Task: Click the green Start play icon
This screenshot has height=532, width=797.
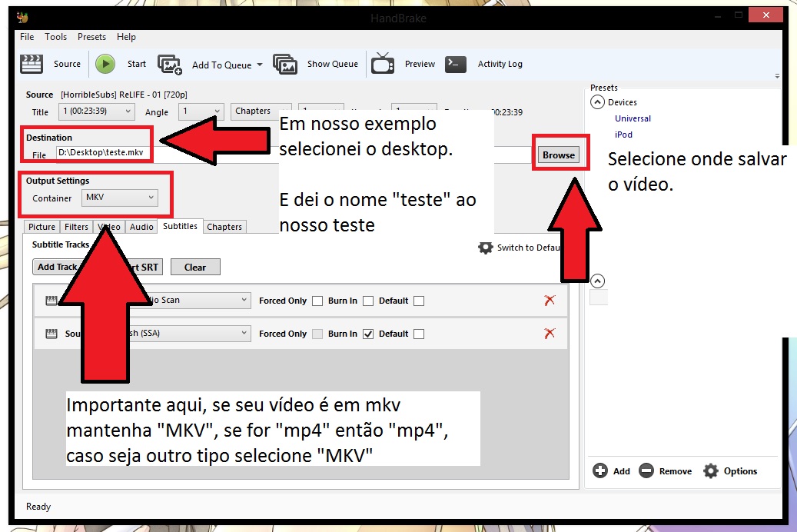Action: (x=105, y=64)
